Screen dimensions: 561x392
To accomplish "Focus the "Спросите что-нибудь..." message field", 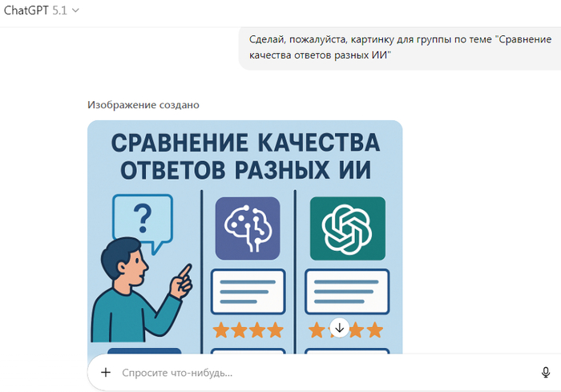I will click(321, 373).
